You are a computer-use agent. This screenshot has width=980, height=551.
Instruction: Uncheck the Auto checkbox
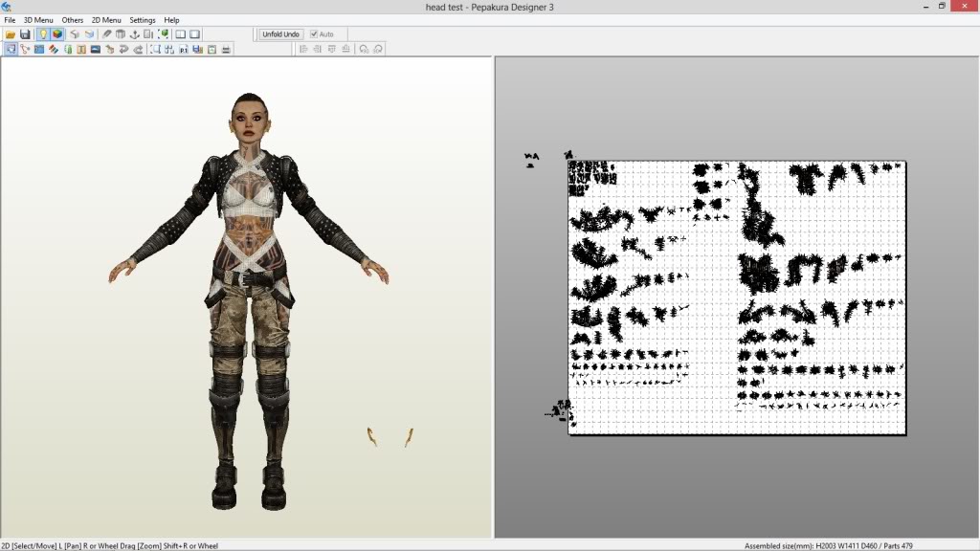[x=314, y=34]
